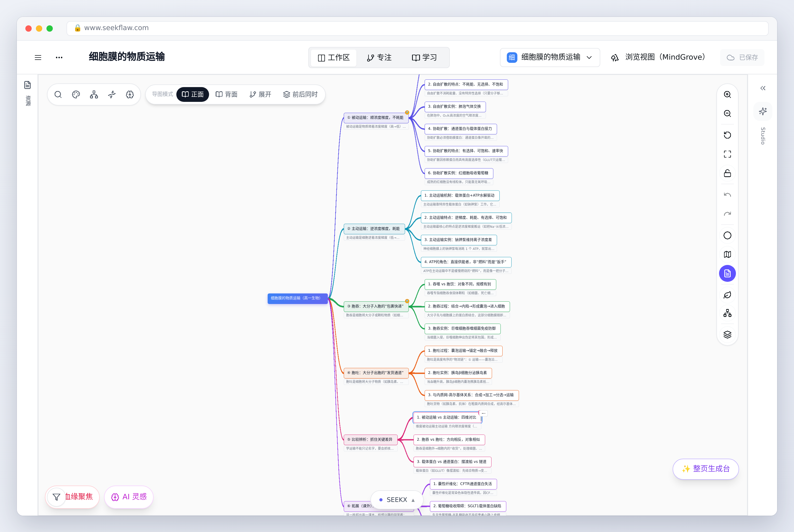
Task: Open the Studio sparkle panel icon
Action: coord(763,111)
